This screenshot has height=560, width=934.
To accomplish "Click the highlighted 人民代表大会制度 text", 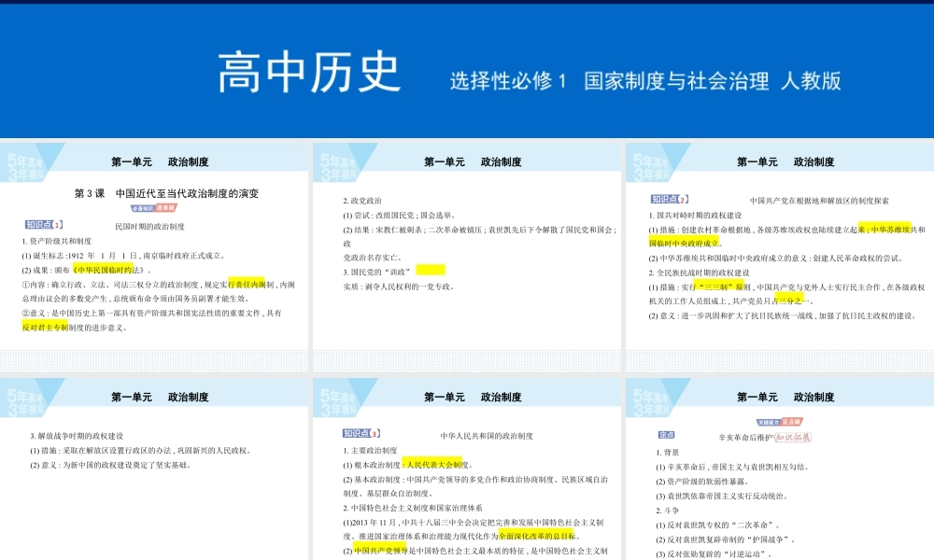I will click(436, 465).
